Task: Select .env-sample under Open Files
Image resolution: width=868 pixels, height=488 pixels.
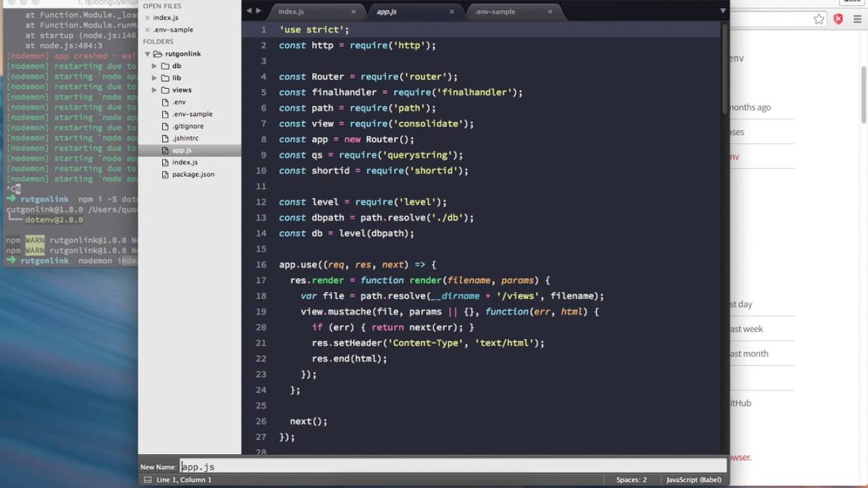Action: pos(174,30)
